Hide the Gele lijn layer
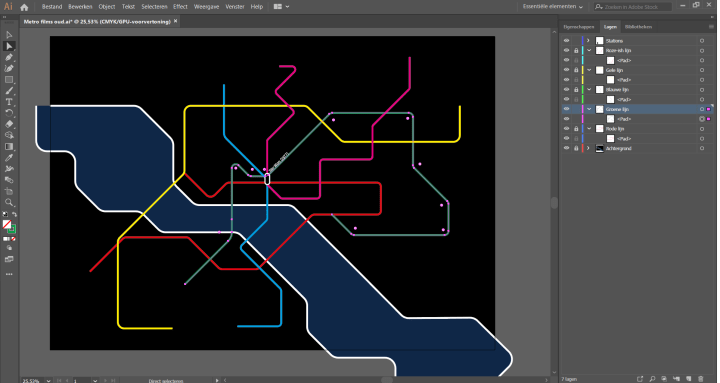The height and width of the screenshot is (383, 720). tap(566, 70)
